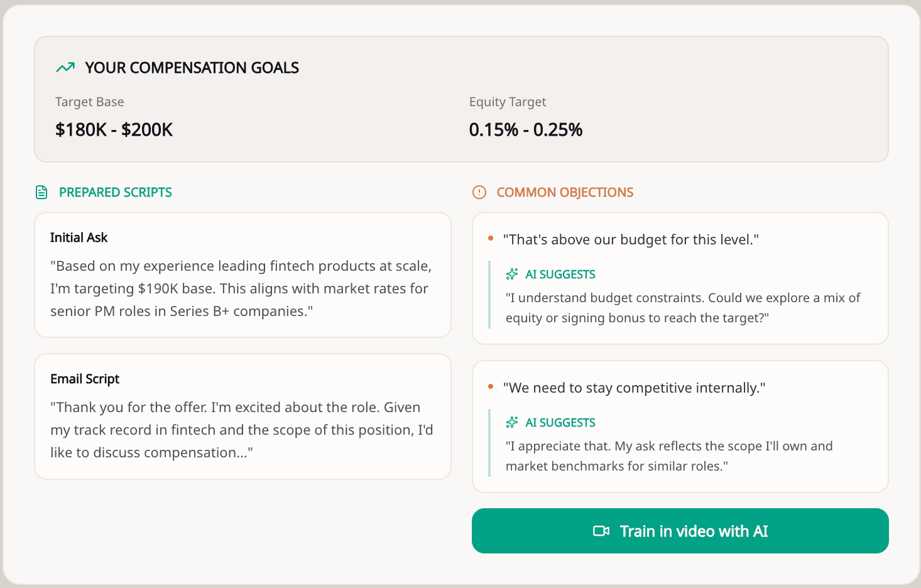The image size is (921, 588).
Task: Click orange bullet before competitive internally objection
Action: pyautogui.click(x=491, y=387)
